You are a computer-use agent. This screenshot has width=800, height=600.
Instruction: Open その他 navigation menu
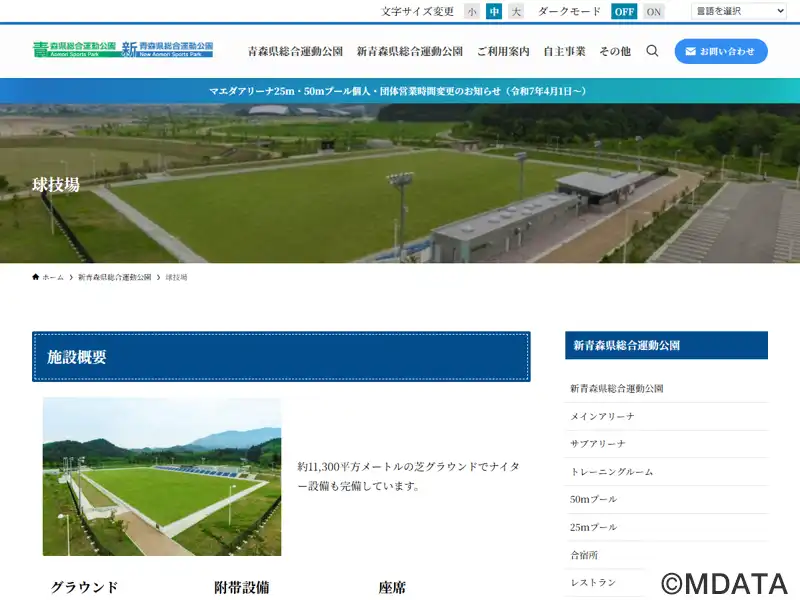(615, 51)
